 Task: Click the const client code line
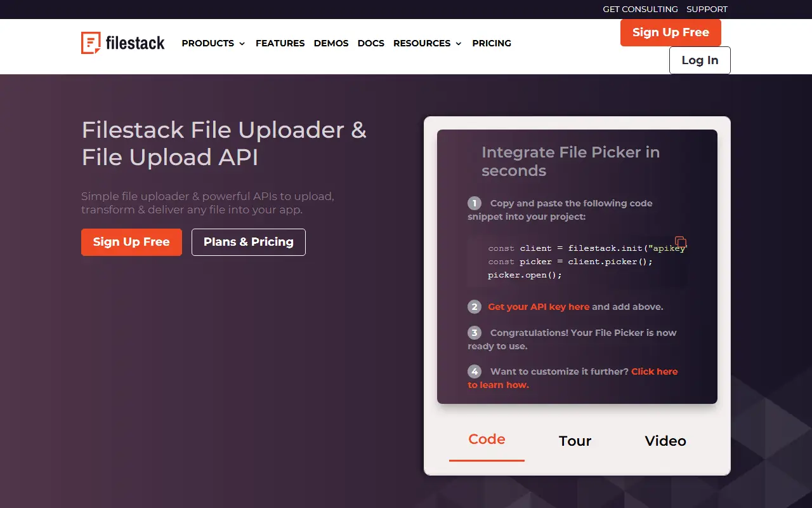pyautogui.click(x=587, y=248)
